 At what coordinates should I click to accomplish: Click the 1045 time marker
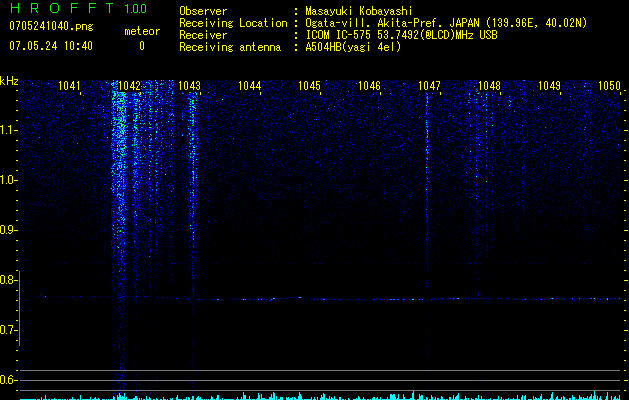click(310, 85)
